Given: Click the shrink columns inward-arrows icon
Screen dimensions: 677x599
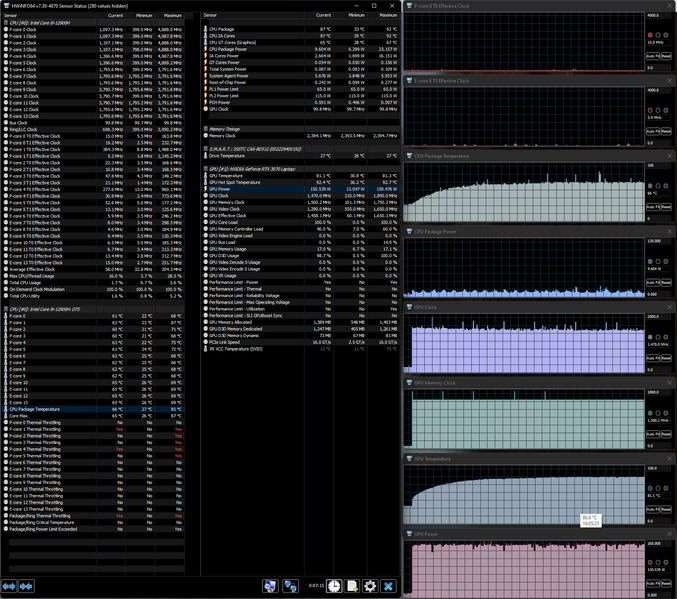Looking at the screenshot, I should pos(26,586).
